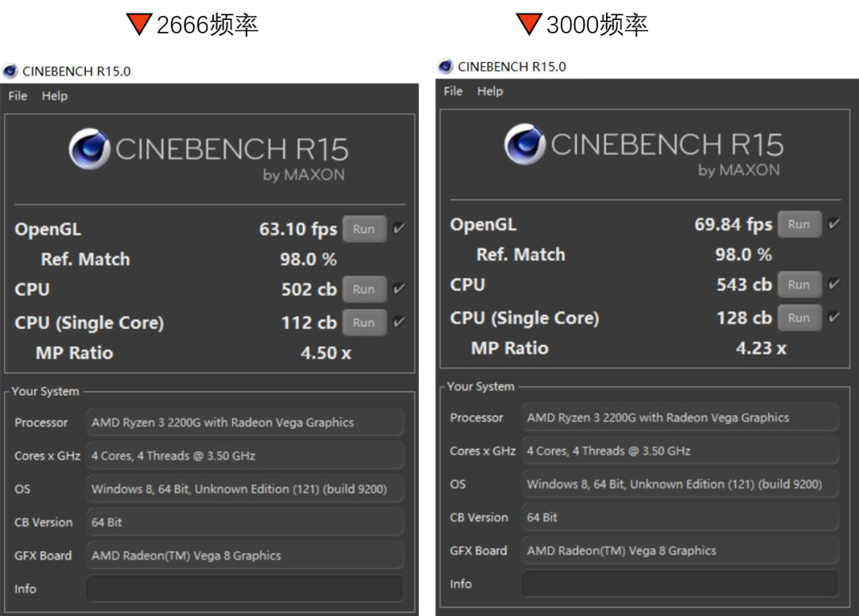This screenshot has height=616, width=859.
Task: Open Help menu in left 2666 Cinebench window
Action: pos(55,96)
